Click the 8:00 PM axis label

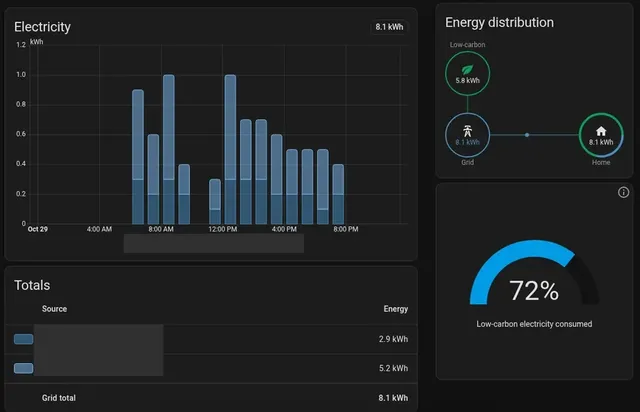tap(346, 229)
